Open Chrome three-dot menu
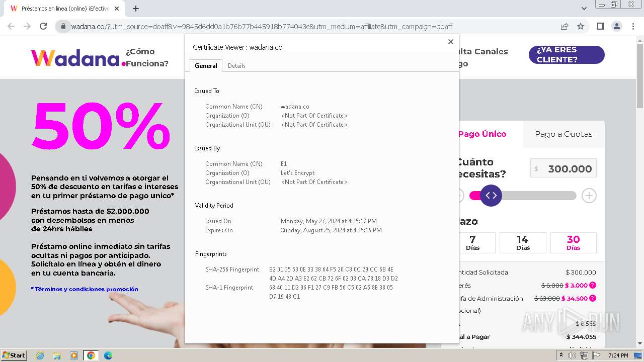The height and width of the screenshot is (362, 644). (633, 26)
